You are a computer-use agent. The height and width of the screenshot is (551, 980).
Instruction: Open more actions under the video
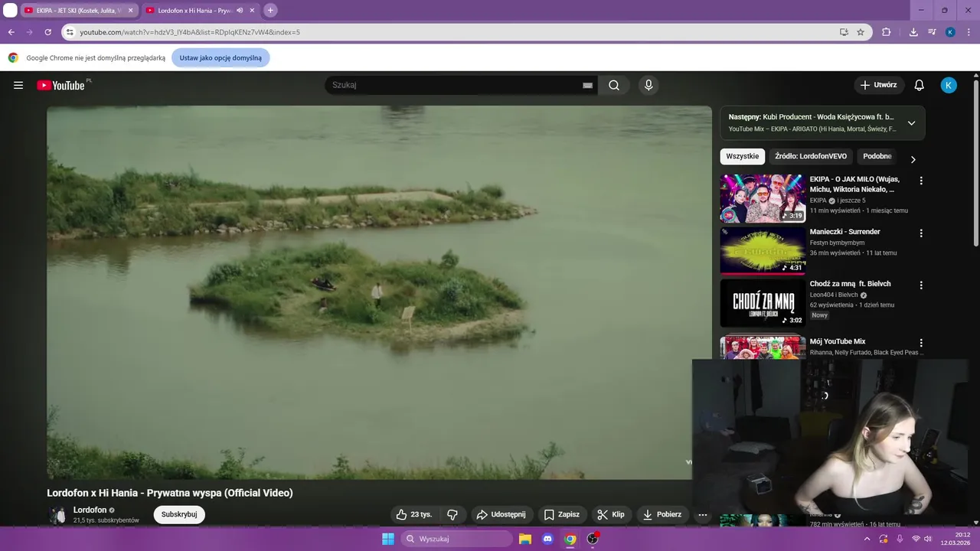click(702, 514)
